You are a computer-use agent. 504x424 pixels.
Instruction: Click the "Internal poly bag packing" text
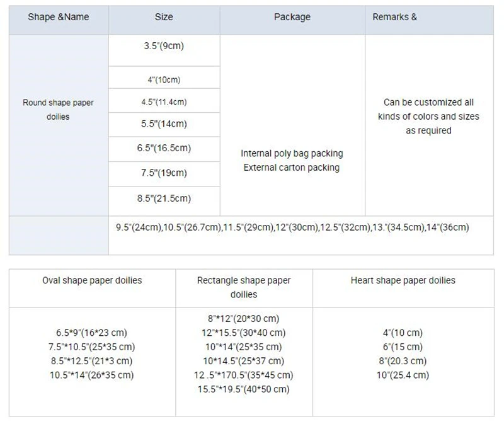point(292,154)
